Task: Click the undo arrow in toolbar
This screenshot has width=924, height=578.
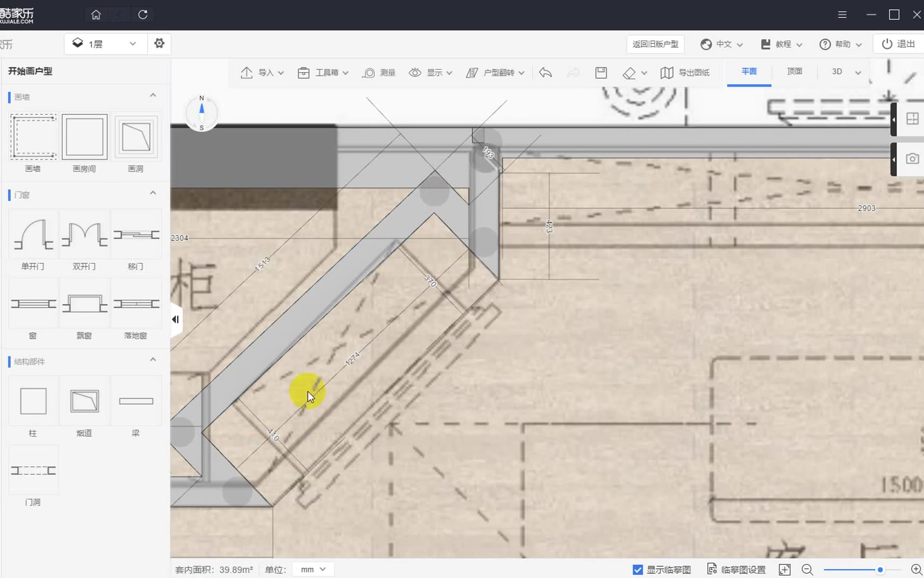Action: tap(545, 73)
